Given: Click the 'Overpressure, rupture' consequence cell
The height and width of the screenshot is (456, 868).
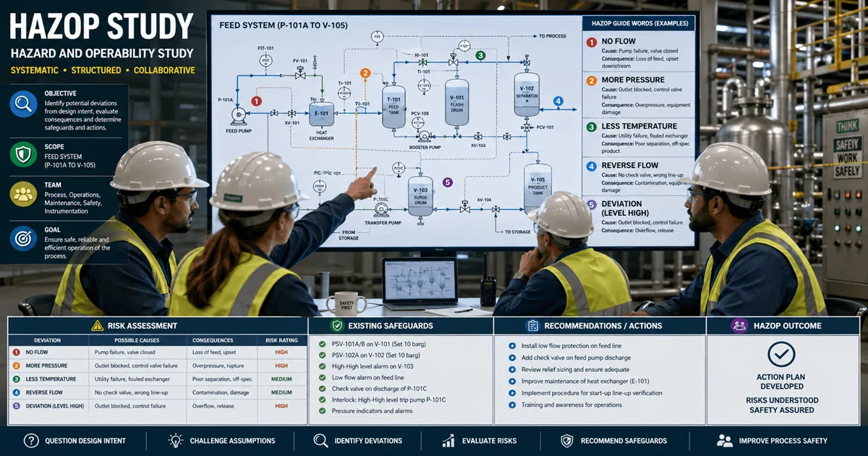Looking at the screenshot, I should (x=219, y=366).
